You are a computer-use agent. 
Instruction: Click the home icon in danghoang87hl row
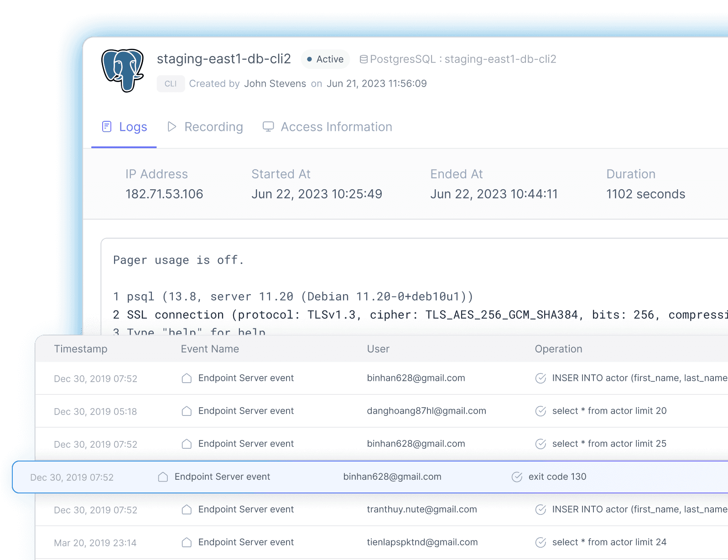(x=187, y=411)
